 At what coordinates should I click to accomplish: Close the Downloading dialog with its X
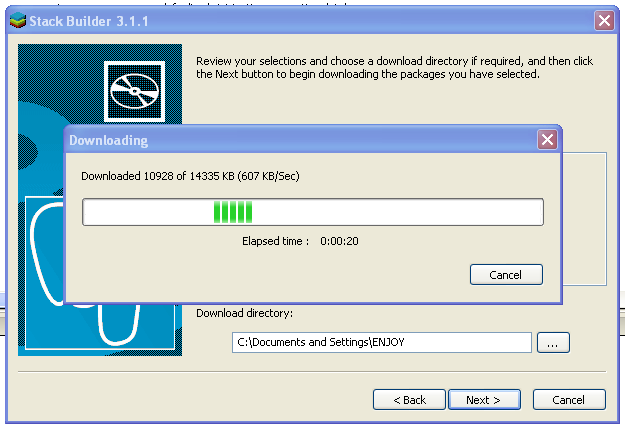547,140
